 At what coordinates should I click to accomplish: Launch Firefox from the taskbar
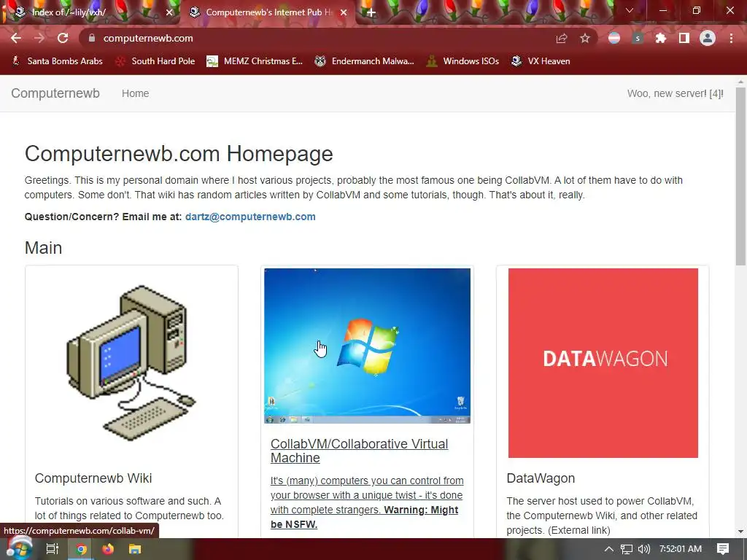click(x=108, y=549)
